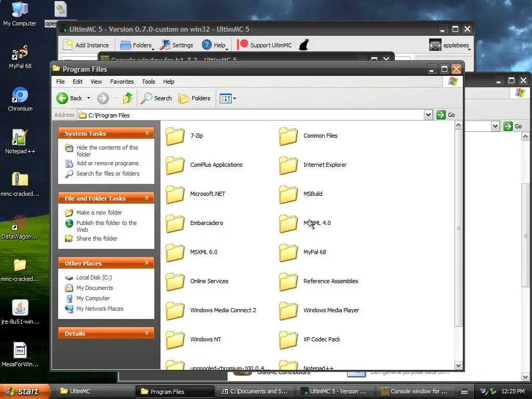Select the Windows Media Connect 2 folder
This screenshot has width=532, height=399.
(x=175, y=312)
